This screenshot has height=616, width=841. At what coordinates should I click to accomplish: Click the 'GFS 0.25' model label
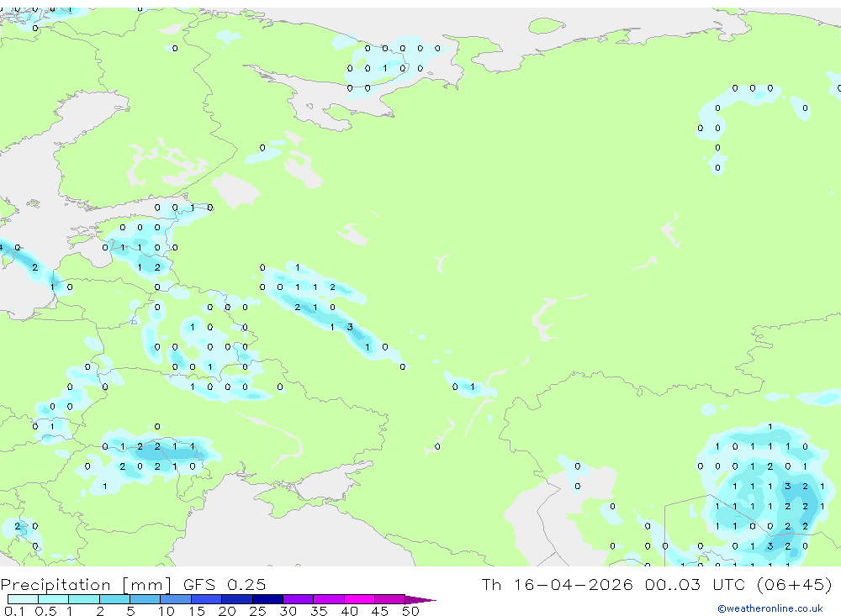click(x=225, y=584)
